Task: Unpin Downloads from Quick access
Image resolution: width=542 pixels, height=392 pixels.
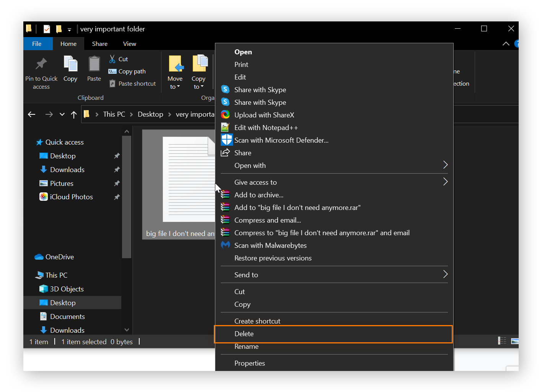Action: 117,169
